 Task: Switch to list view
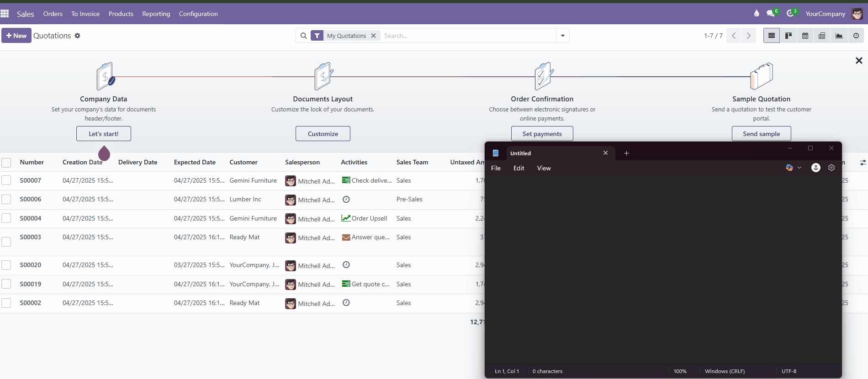pyautogui.click(x=772, y=36)
